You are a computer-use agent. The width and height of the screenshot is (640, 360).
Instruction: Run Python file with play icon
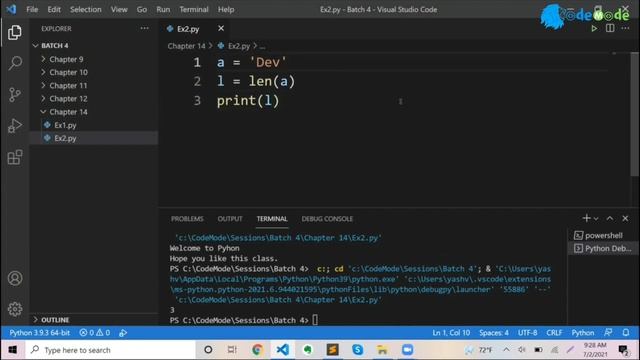point(594,29)
